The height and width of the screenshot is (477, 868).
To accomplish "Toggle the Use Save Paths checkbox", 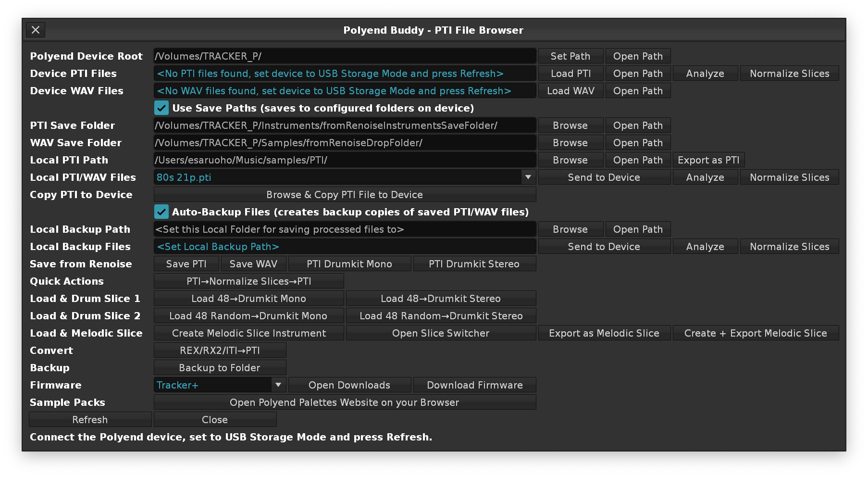I will 161,108.
